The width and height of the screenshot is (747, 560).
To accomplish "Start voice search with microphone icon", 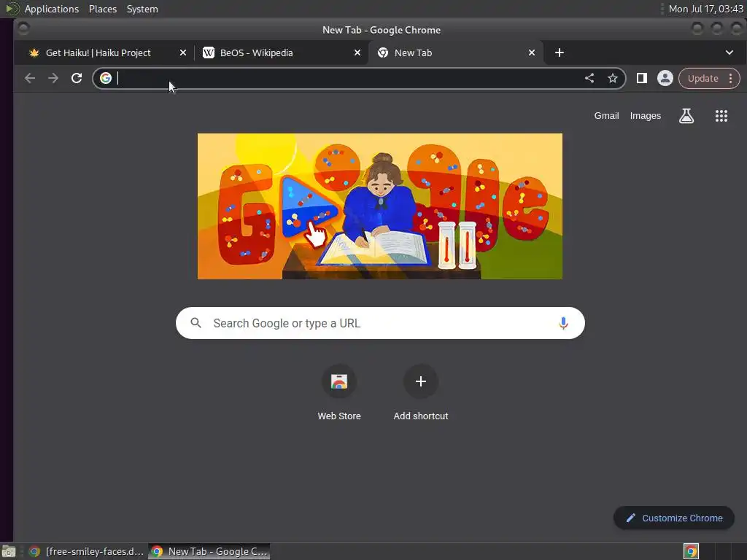I will pyautogui.click(x=563, y=323).
